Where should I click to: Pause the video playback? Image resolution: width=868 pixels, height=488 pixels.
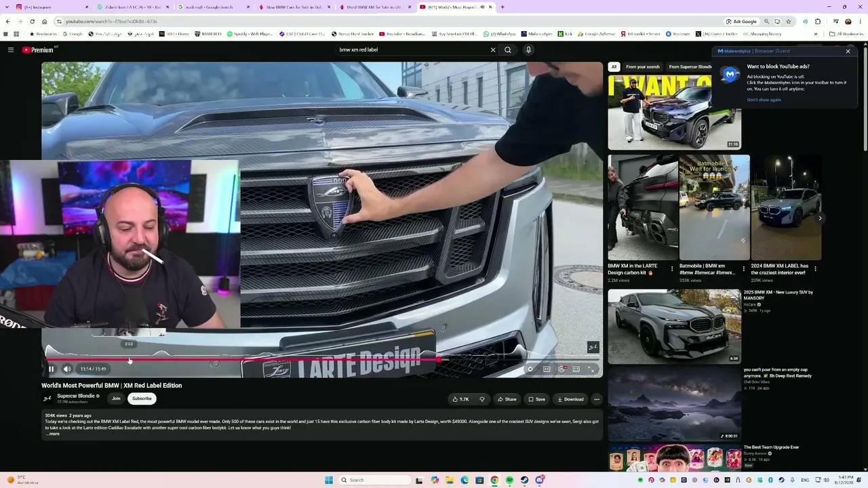click(51, 369)
